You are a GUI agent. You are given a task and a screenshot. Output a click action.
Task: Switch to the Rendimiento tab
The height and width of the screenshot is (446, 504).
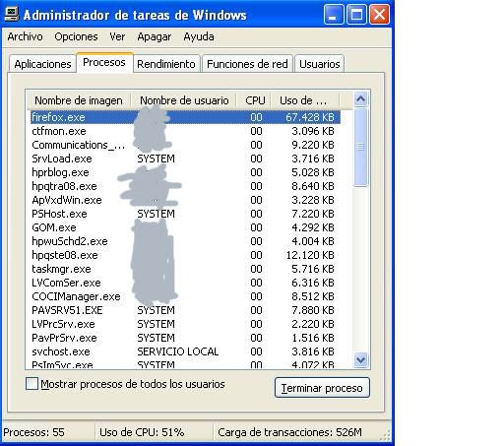click(166, 64)
